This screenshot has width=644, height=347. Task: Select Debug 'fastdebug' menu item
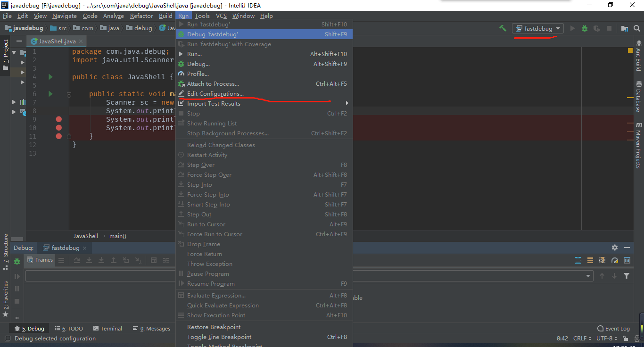pos(264,34)
